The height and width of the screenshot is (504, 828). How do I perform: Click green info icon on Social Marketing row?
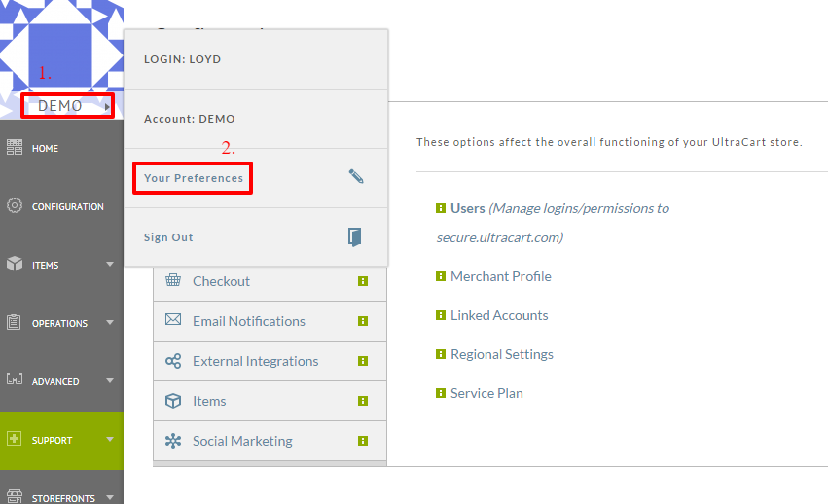(x=363, y=441)
